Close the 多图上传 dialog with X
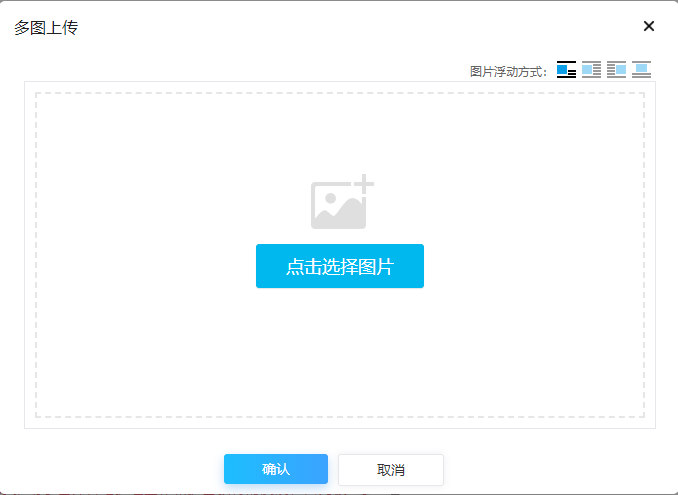678x495 pixels. [x=649, y=26]
